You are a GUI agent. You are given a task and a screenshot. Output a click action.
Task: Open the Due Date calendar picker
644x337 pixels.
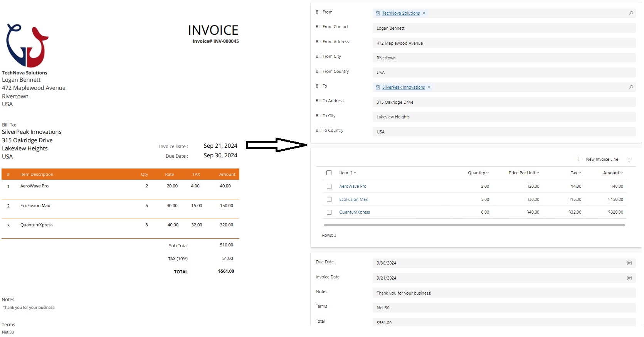(x=629, y=263)
